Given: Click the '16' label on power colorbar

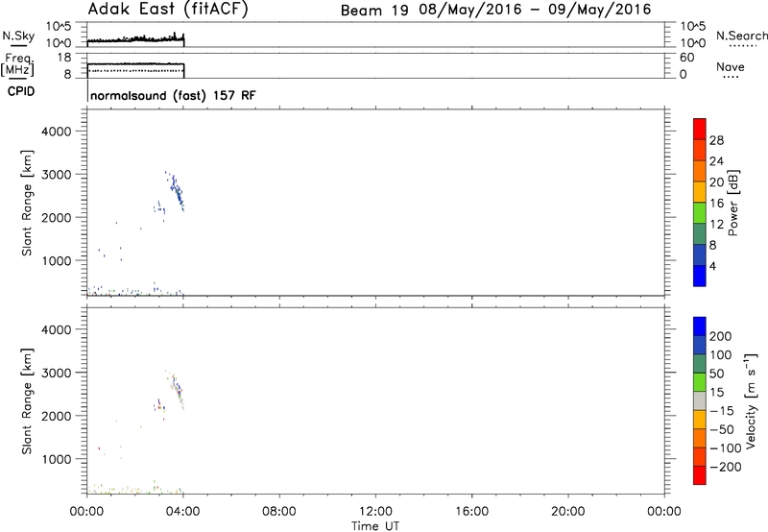Looking at the screenshot, I should (x=716, y=204).
